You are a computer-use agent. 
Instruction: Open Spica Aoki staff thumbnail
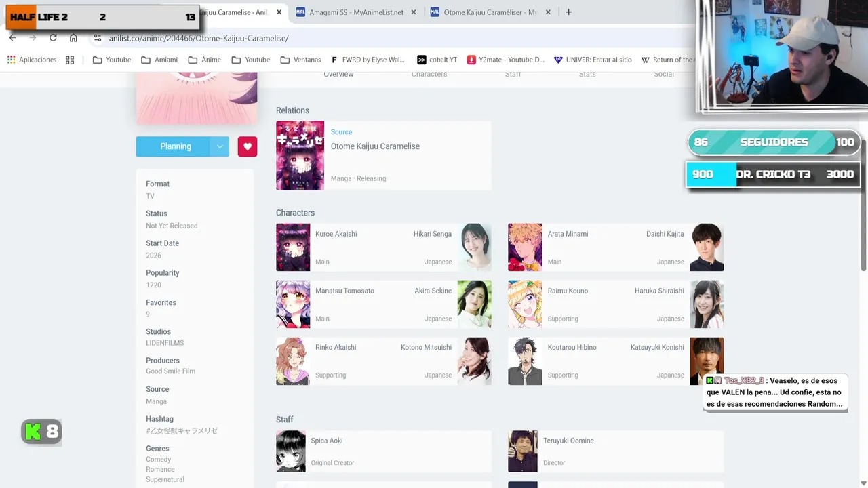290,451
